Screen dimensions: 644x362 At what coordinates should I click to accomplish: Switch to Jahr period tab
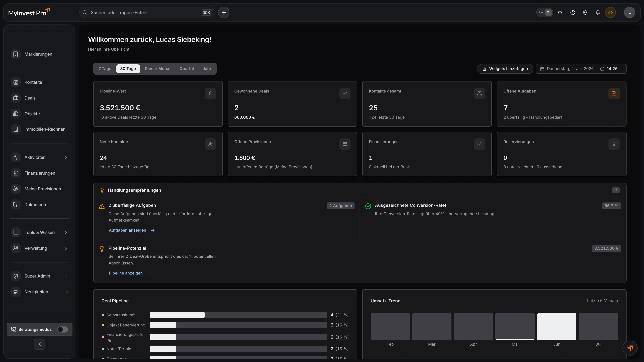pyautogui.click(x=207, y=69)
